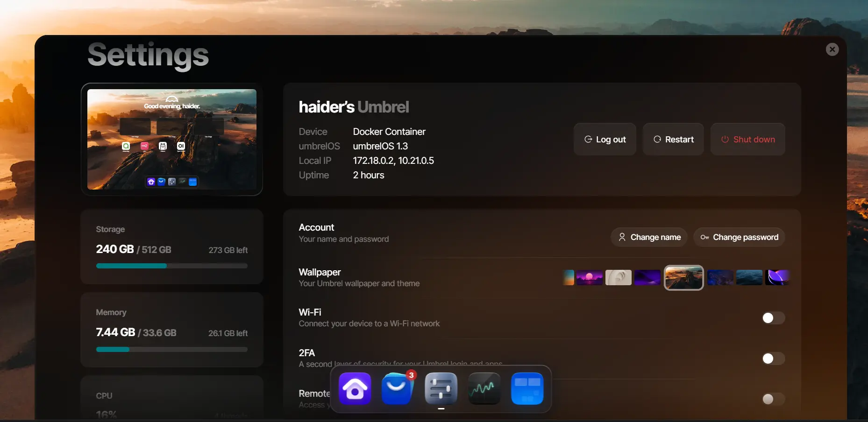Image resolution: width=868 pixels, height=422 pixels.
Task: Click the "Settings" page title
Action: coord(148,55)
